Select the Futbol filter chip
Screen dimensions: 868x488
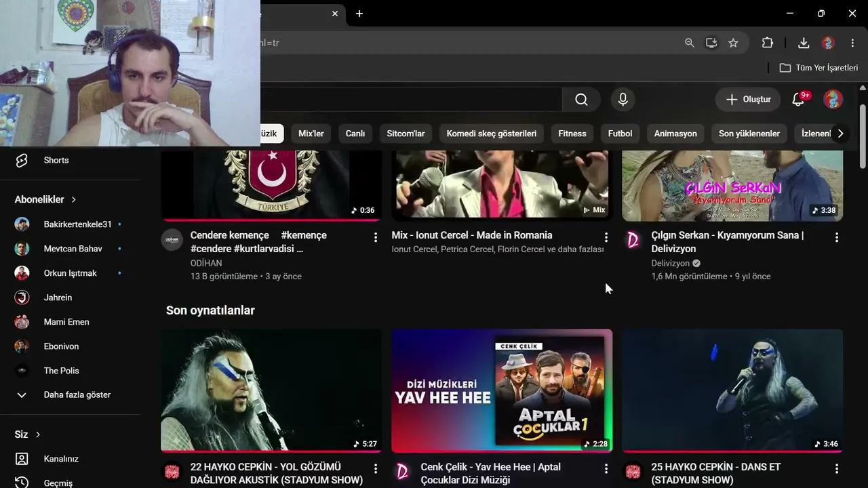(620, 134)
